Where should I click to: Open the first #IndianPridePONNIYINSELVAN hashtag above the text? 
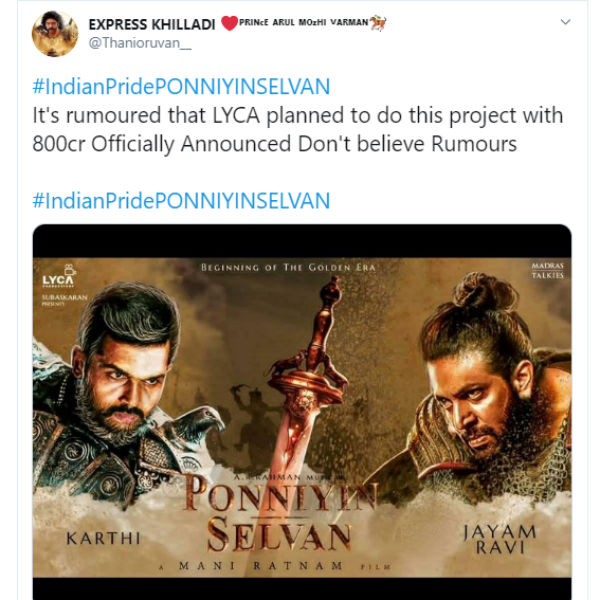click(181, 86)
